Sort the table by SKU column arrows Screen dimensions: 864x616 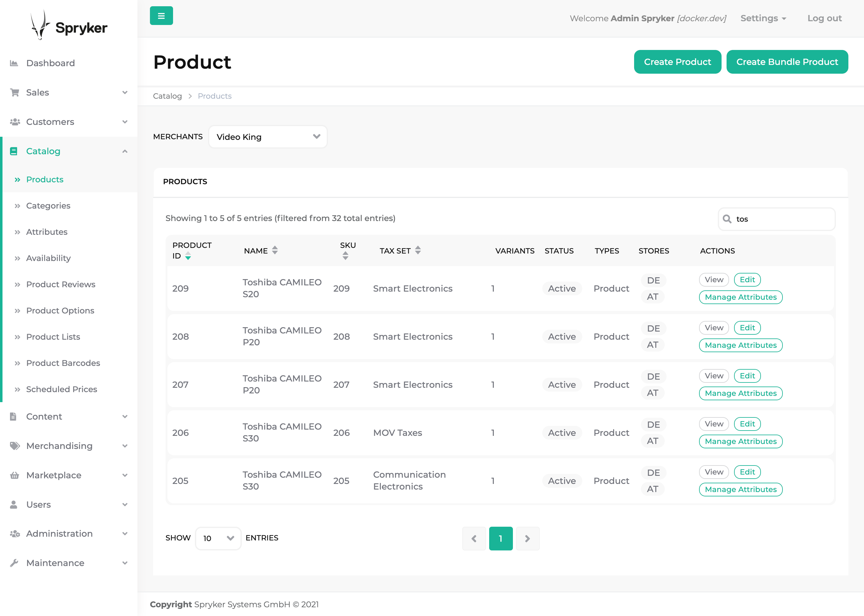coord(345,256)
